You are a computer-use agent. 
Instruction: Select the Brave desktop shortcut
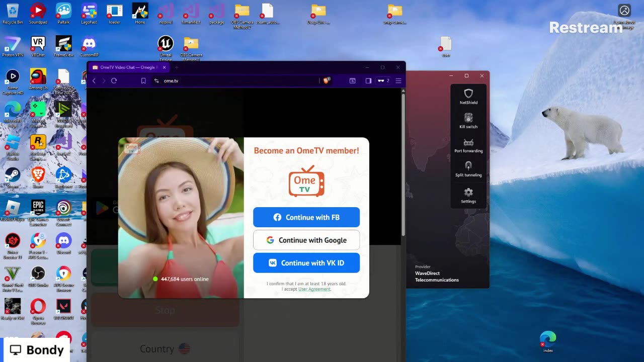(38, 178)
